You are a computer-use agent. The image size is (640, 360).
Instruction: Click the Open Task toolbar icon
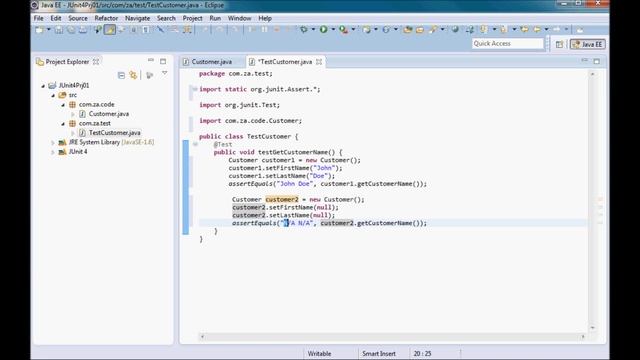pyautogui.click(x=420, y=29)
